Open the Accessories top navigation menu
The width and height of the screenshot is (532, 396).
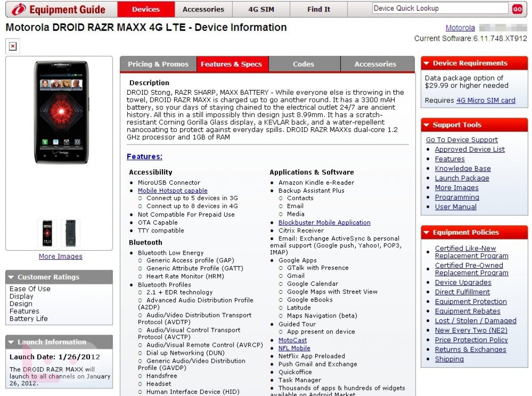pyautogui.click(x=203, y=9)
